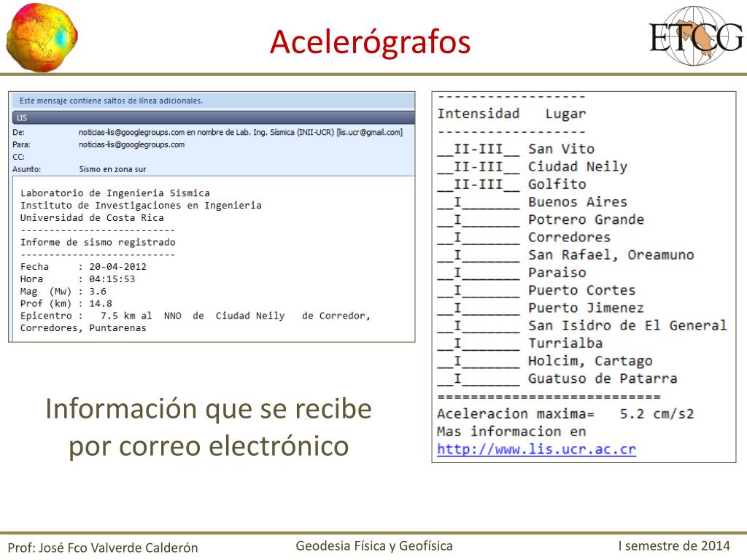Select the San Isidro de El General row
Screen dimensions: 747x560
click(x=582, y=325)
